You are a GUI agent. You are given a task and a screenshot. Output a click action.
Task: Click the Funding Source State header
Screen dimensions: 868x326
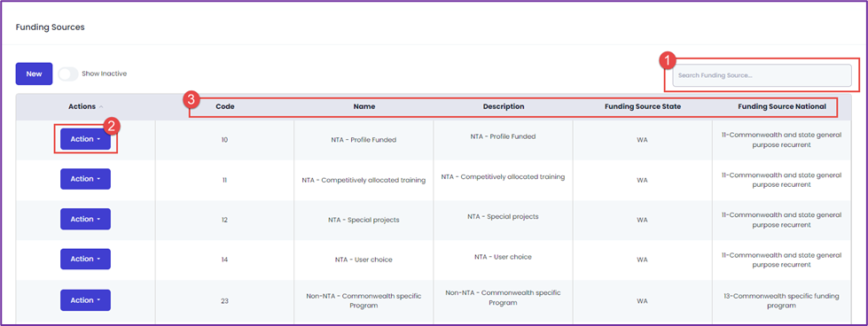[642, 106]
